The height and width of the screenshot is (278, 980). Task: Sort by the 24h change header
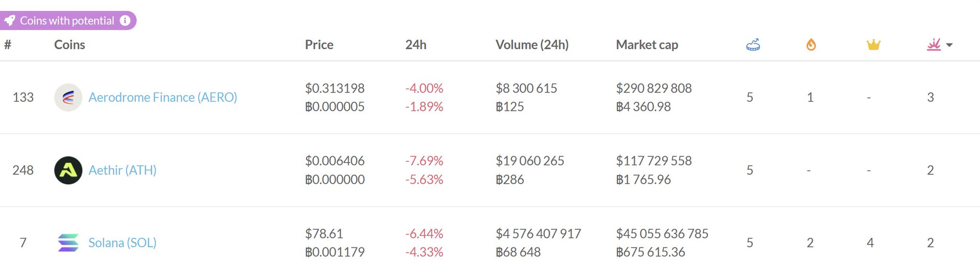415,45
